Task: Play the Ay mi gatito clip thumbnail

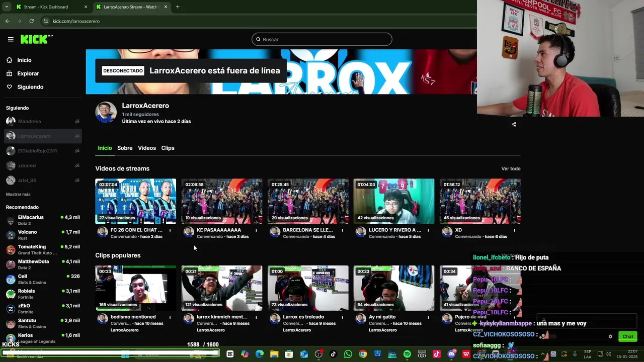Action: pos(394,288)
